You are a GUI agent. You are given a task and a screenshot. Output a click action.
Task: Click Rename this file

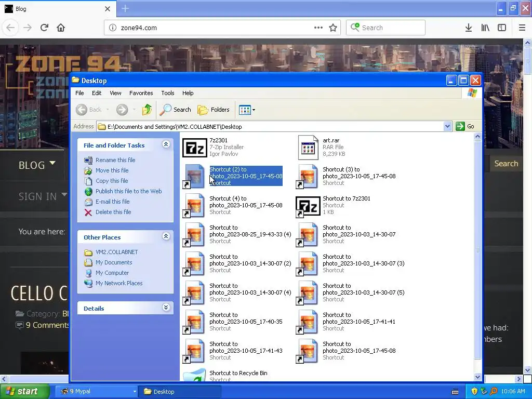point(115,160)
